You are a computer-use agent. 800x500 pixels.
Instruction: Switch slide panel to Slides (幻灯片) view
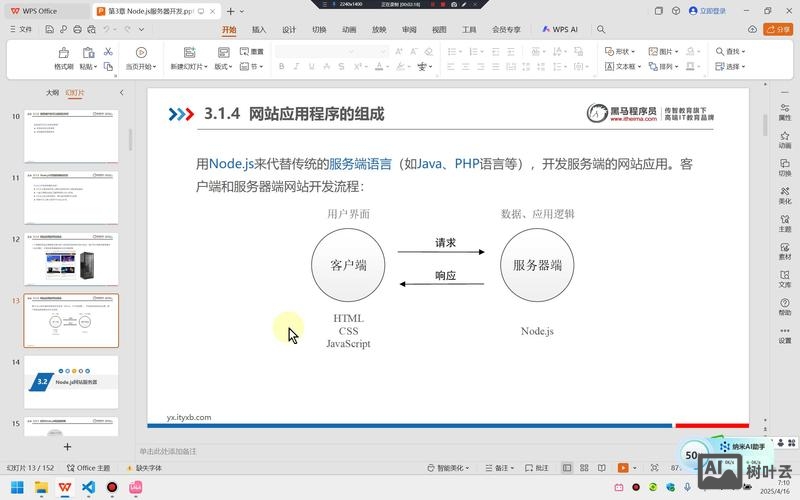(75, 92)
